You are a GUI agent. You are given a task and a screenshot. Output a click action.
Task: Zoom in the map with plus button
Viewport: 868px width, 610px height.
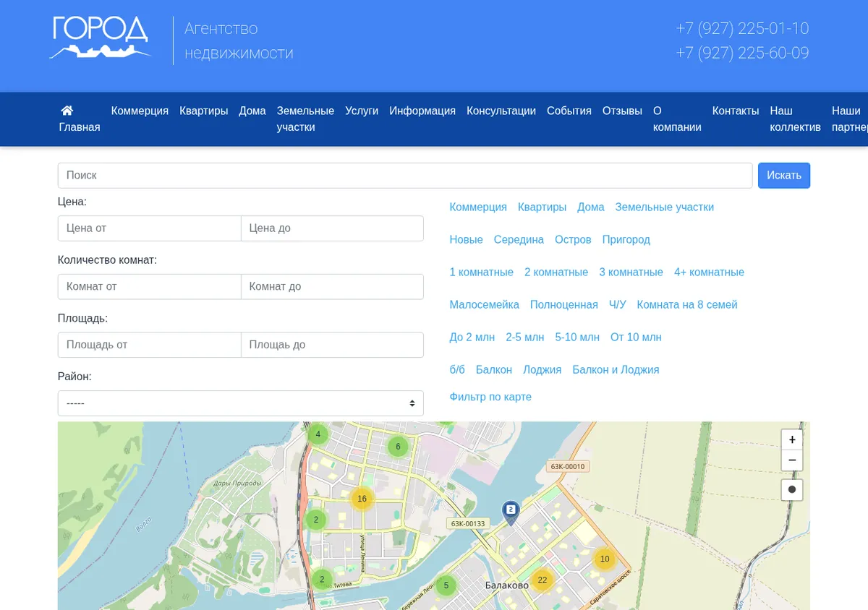[792, 439]
